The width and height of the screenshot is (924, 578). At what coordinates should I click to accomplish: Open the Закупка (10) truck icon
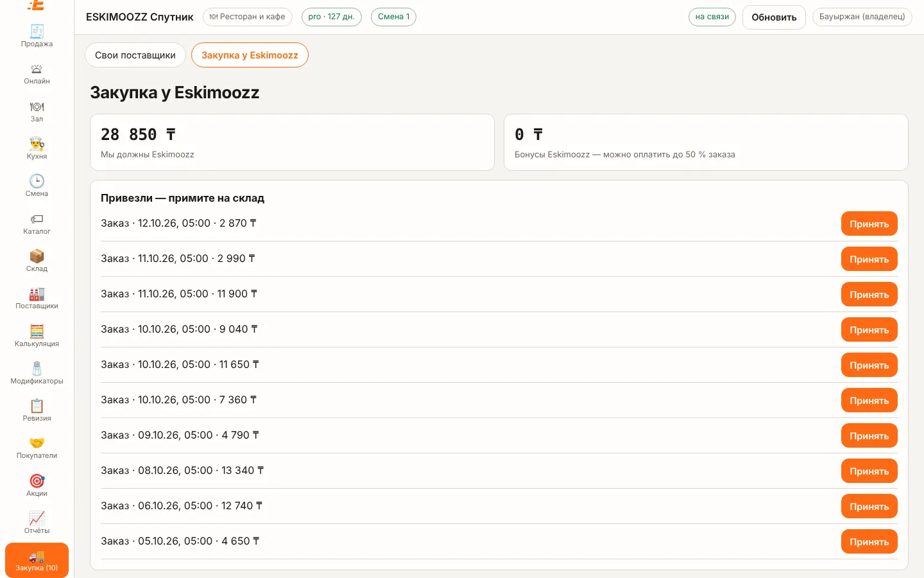[37, 556]
